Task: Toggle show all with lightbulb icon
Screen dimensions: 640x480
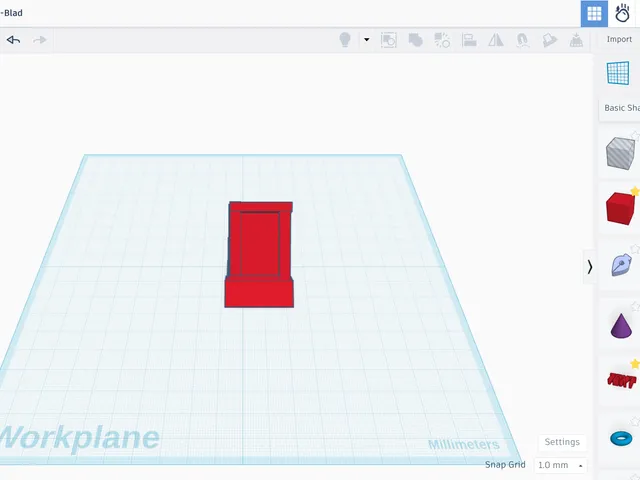Action: click(x=345, y=40)
